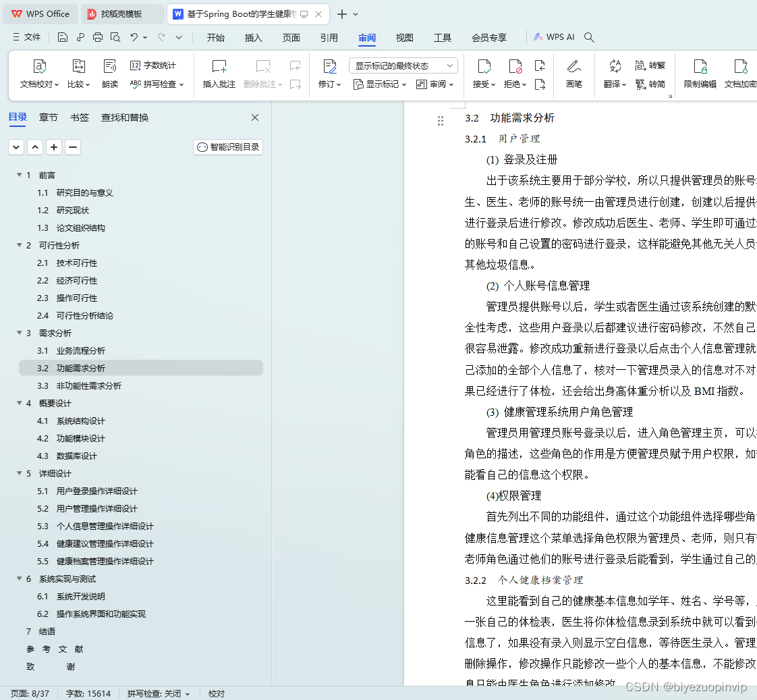
Task: Open the 拼写检查 dropdown
Action: (x=157, y=84)
